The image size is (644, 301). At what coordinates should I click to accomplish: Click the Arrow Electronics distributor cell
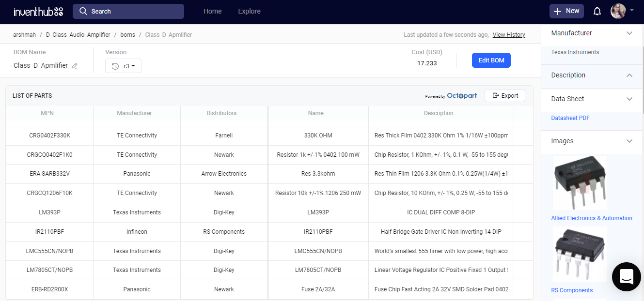224,174
